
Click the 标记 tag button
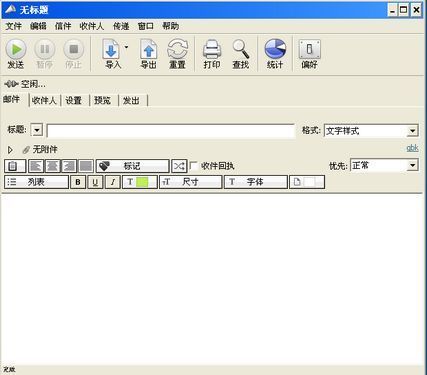click(x=133, y=166)
